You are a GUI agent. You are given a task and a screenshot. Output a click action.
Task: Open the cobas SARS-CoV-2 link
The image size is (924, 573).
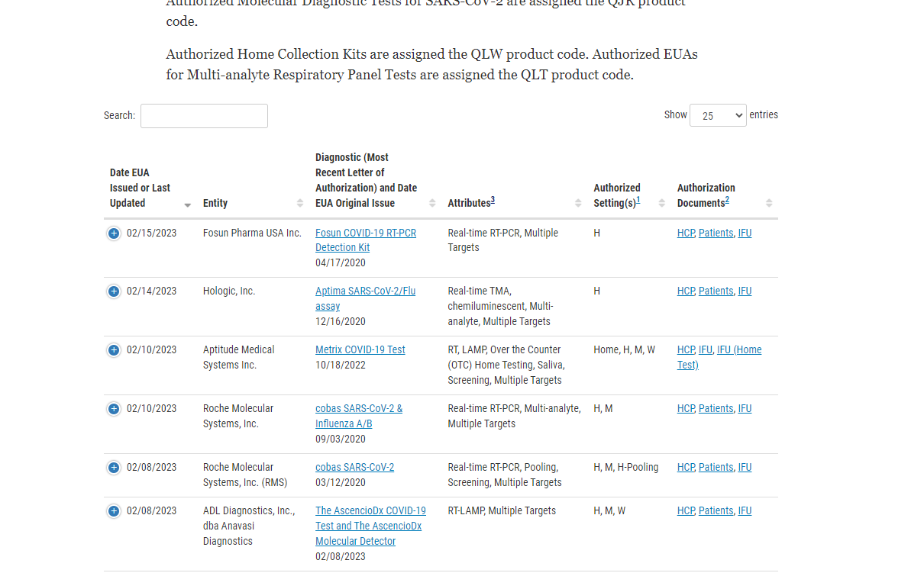[x=354, y=467]
